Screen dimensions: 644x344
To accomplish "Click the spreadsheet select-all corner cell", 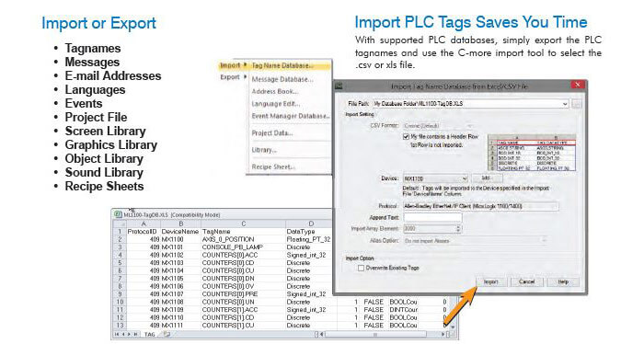I will 120,224.
